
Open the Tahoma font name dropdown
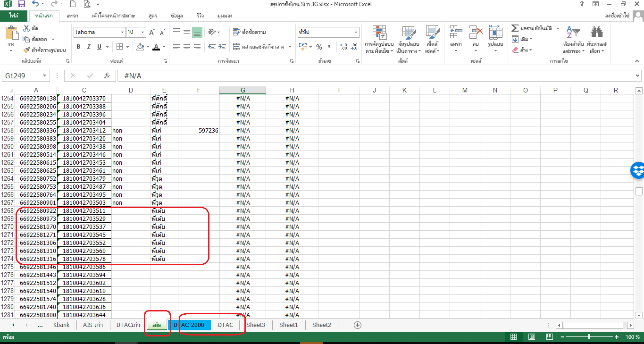(x=122, y=32)
